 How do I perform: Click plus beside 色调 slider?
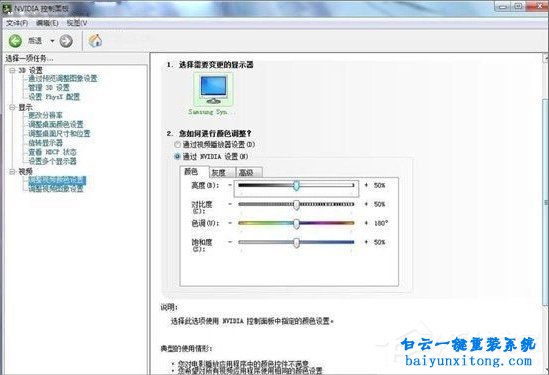[366, 223]
